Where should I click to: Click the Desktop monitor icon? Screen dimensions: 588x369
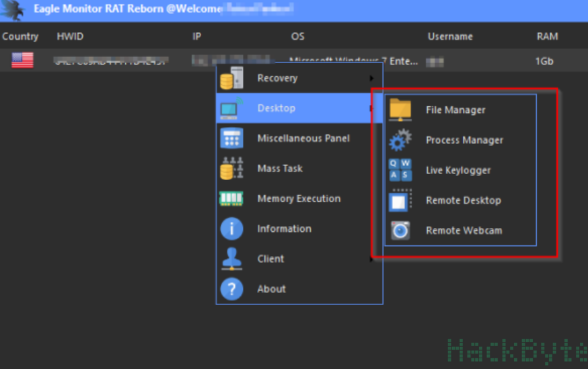point(231,108)
